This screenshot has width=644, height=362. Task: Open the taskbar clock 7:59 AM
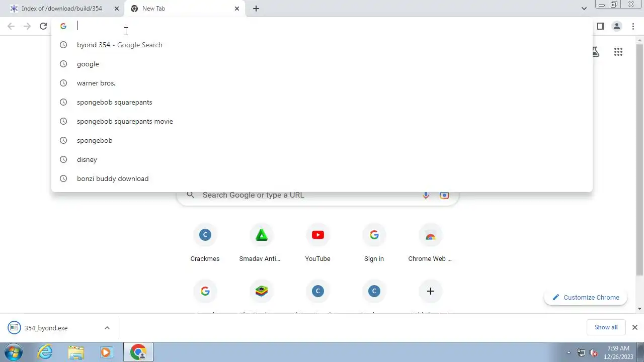618,352
